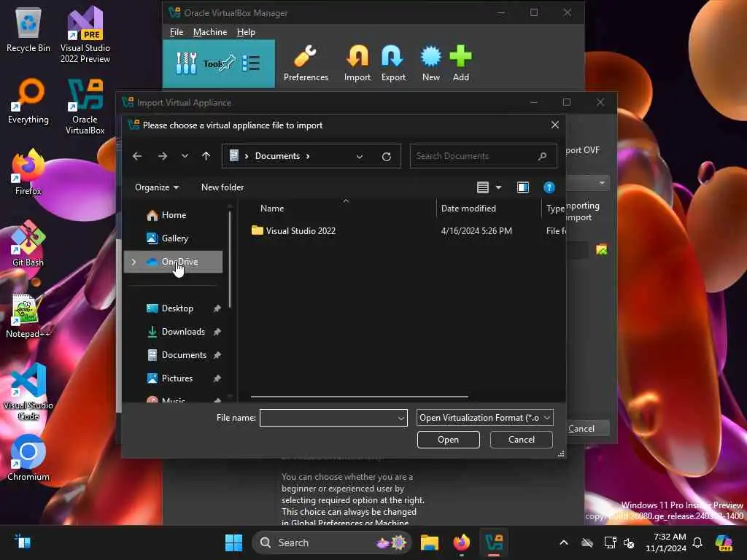Viewport: 747px width, 560px height.
Task: Expand the OneDrive tree node
Action: (x=133, y=262)
